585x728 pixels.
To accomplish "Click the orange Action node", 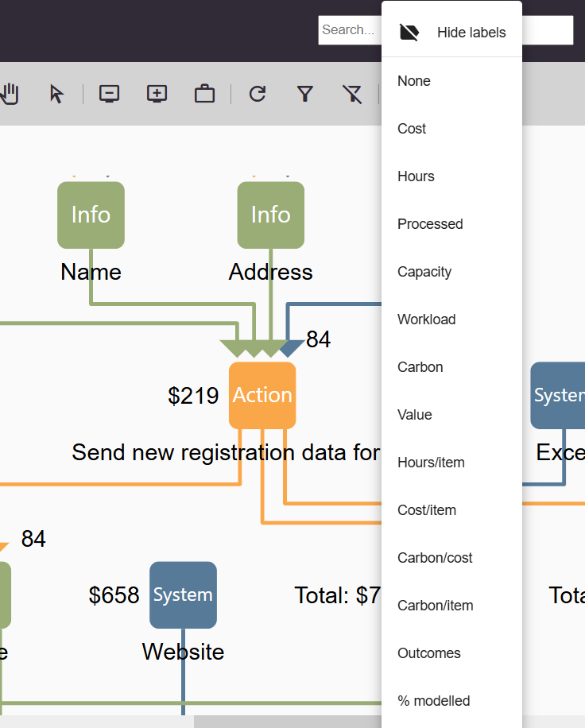I will click(262, 395).
